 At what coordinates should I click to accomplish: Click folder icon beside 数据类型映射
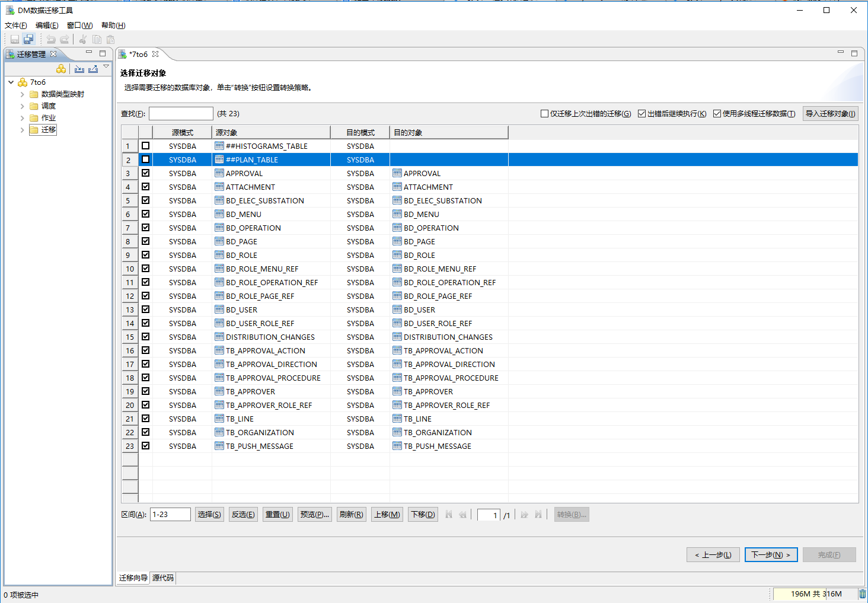[x=34, y=94]
